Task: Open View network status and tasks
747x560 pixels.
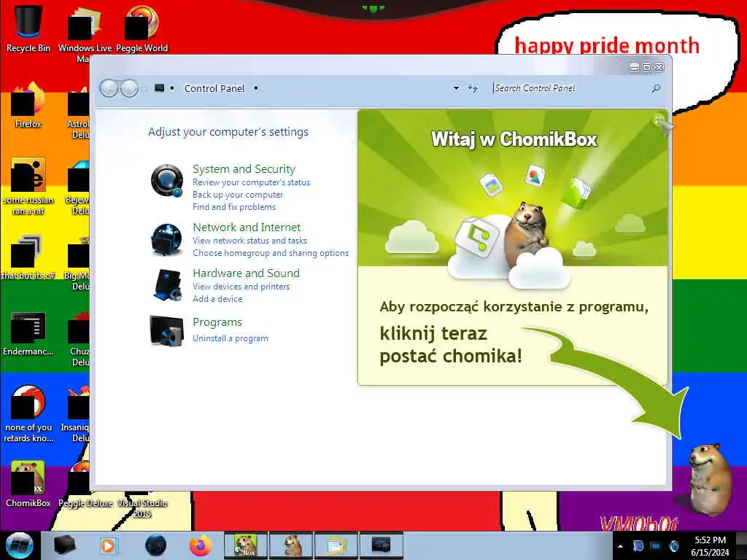Action: pyautogui.click(x=249, y=241)
